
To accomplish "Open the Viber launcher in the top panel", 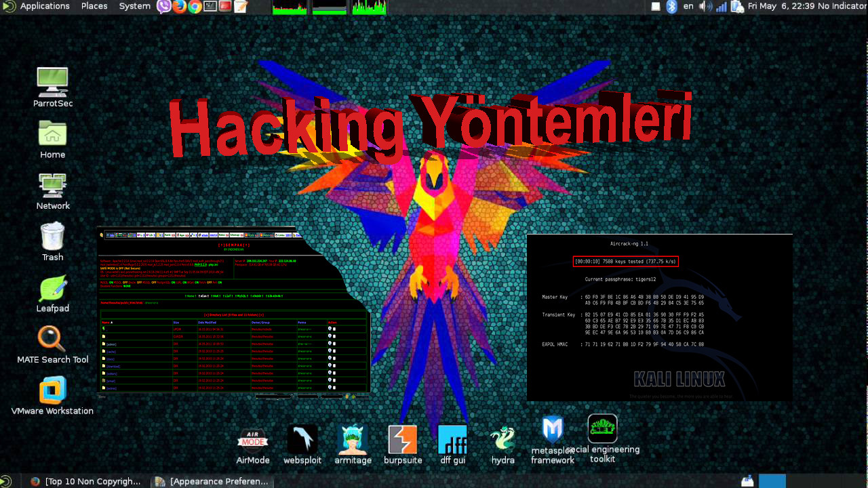I will tap(163, 6).
